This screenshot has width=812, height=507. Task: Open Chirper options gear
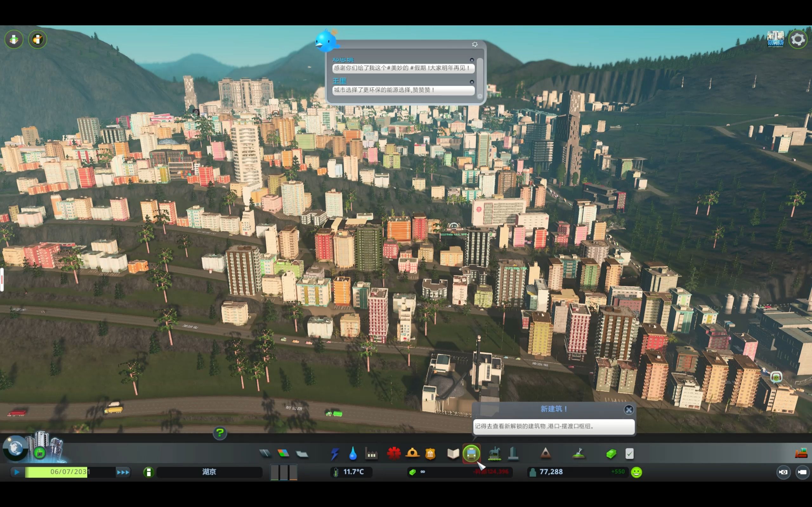click(x=475, y=44)
